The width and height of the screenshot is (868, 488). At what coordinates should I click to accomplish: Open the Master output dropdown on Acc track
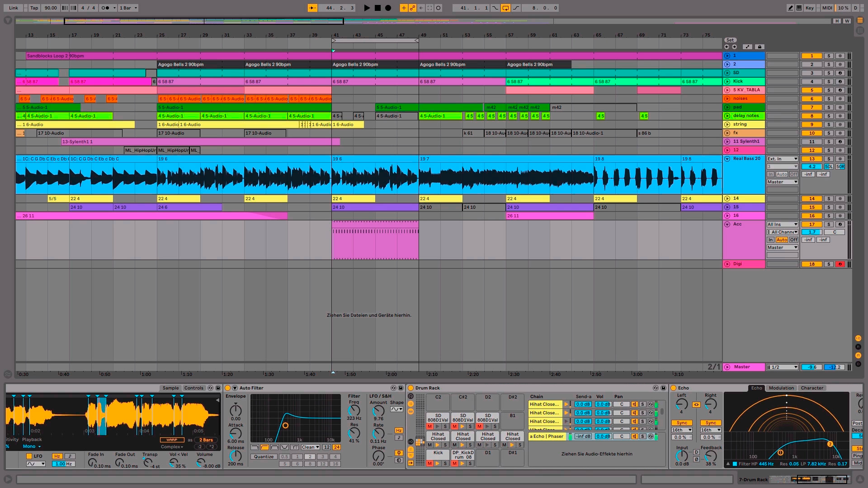pos(782,247)
